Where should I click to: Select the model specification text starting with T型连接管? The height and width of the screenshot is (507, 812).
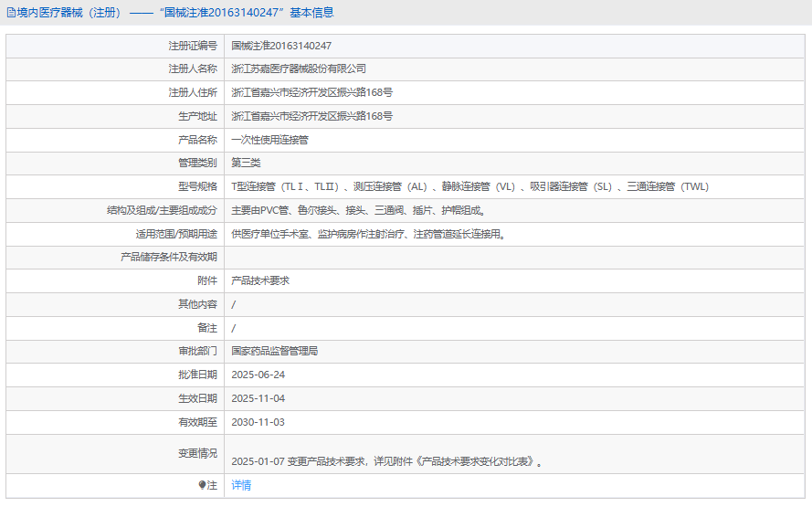click(470, 187)
